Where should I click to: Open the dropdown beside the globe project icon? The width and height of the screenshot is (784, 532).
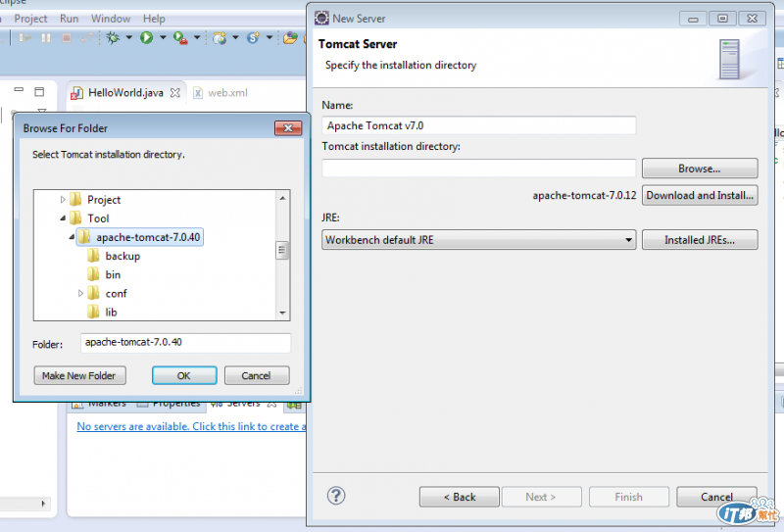pyautogui.click(x=235, y=37)
